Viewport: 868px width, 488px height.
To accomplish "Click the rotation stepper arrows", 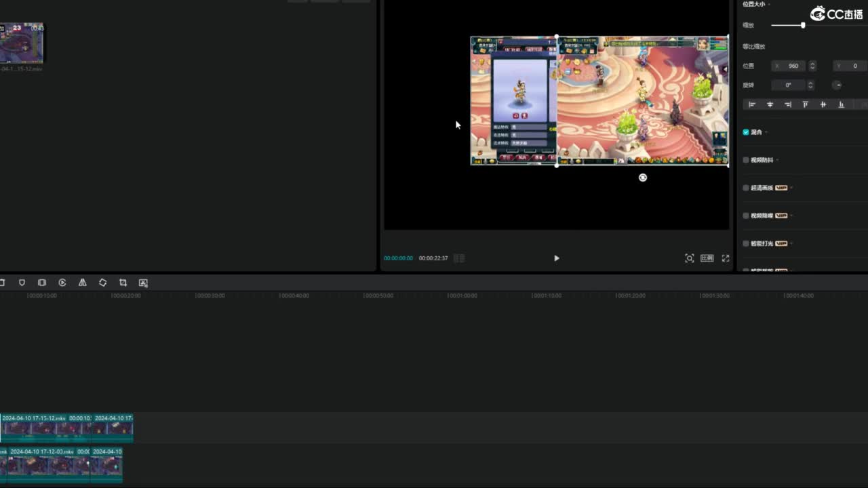I will point(810,85).
